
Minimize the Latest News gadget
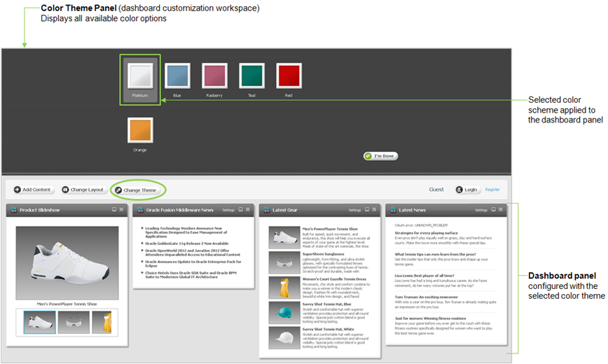pyautogui.click(x=493, y=209)
